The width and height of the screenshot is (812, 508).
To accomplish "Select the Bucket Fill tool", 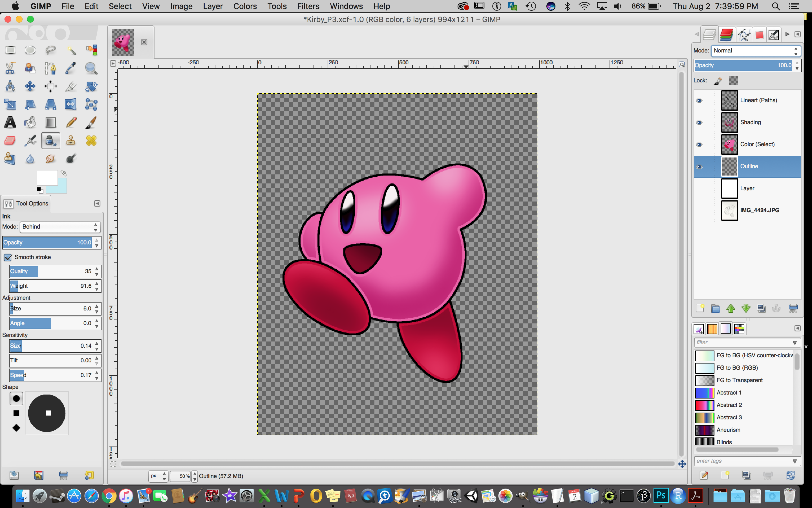I will point(30,122).
